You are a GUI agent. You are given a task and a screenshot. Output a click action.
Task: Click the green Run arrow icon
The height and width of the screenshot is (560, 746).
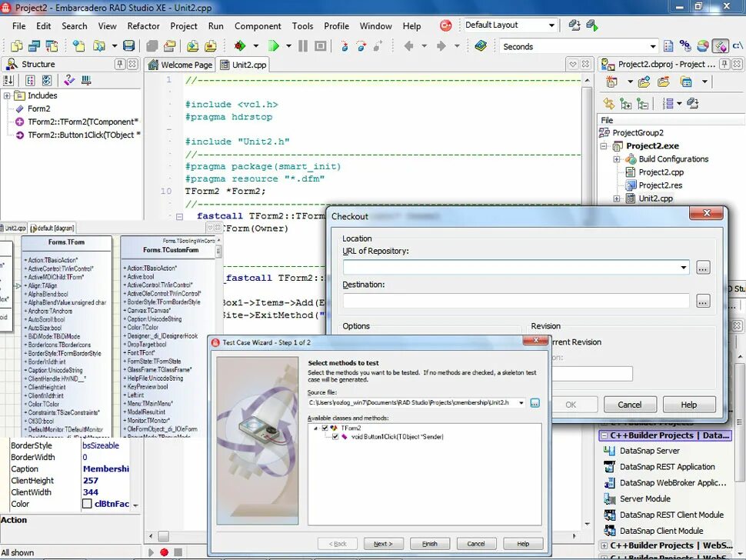click(x=274, y=46)
